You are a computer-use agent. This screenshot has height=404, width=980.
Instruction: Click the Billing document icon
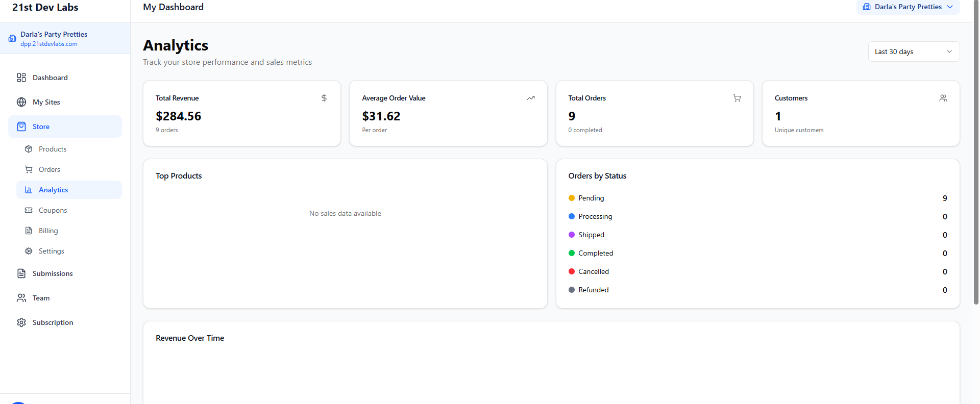(29, 231)
